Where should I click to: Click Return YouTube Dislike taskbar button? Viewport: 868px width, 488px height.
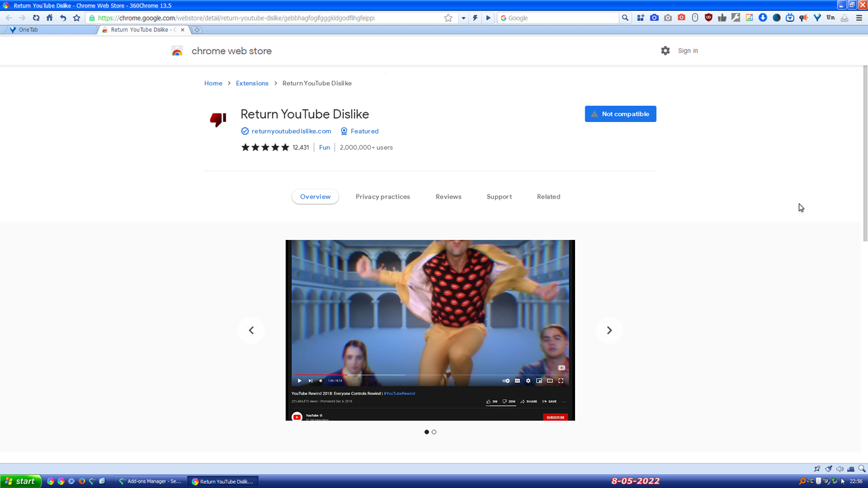222,481
